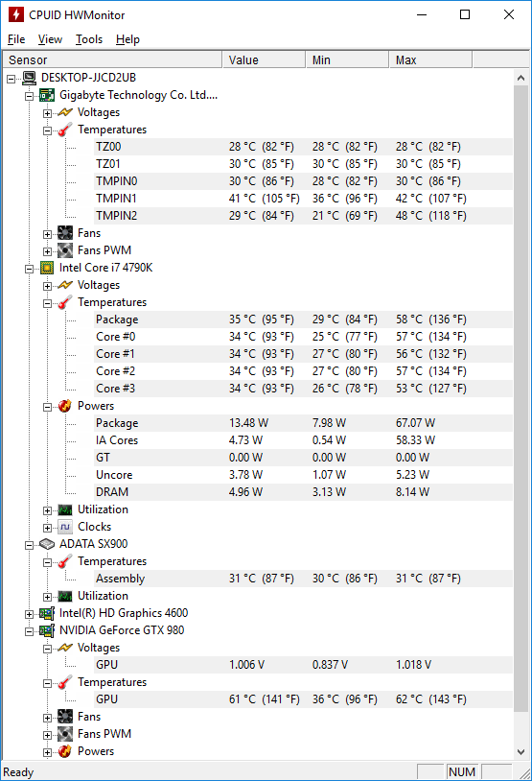
Task: Click the ADATA SX900 Utilization graph icon
Action: (x=65, y=596)
